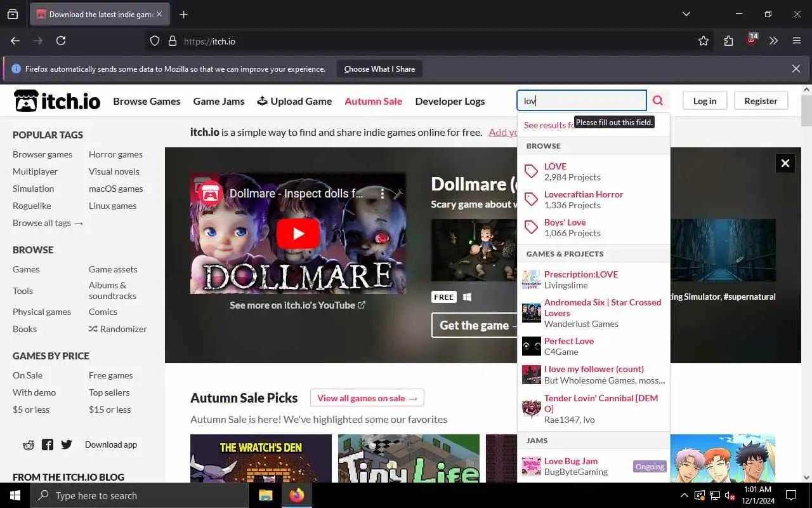812x508 pixels.
Task: Play the Dollmare YouTube video
Action: tap(298, 234)
